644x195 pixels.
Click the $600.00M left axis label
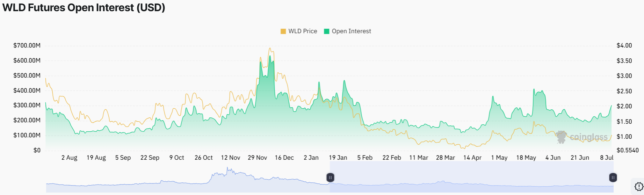point(27,60)
